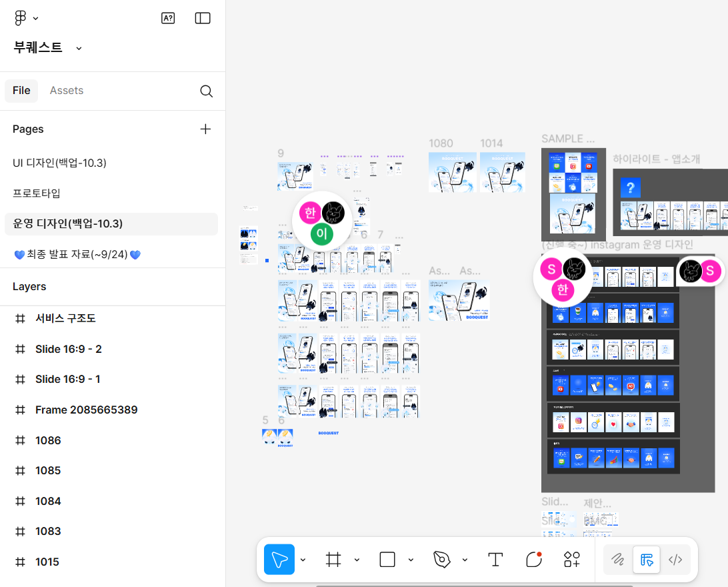Switch to the Assets tab
Screen dimensions: 728x587
(x=67, y=91)
